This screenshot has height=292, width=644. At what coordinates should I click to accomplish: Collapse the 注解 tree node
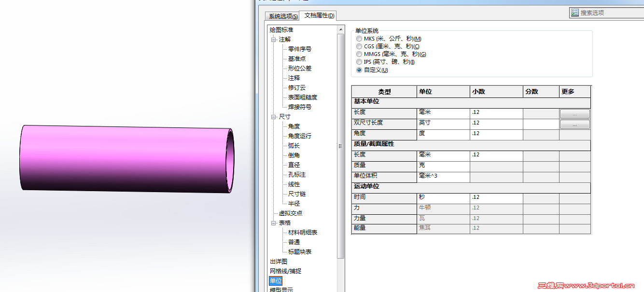274,39
